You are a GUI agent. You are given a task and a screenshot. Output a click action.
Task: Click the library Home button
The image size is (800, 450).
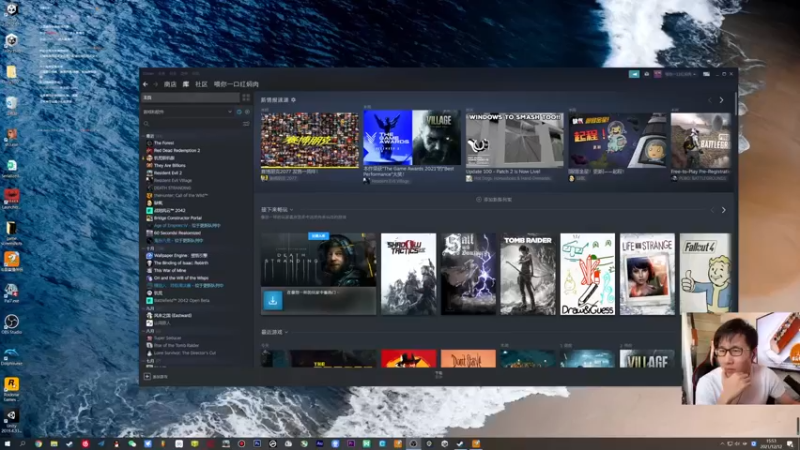[x=191, y=97]
